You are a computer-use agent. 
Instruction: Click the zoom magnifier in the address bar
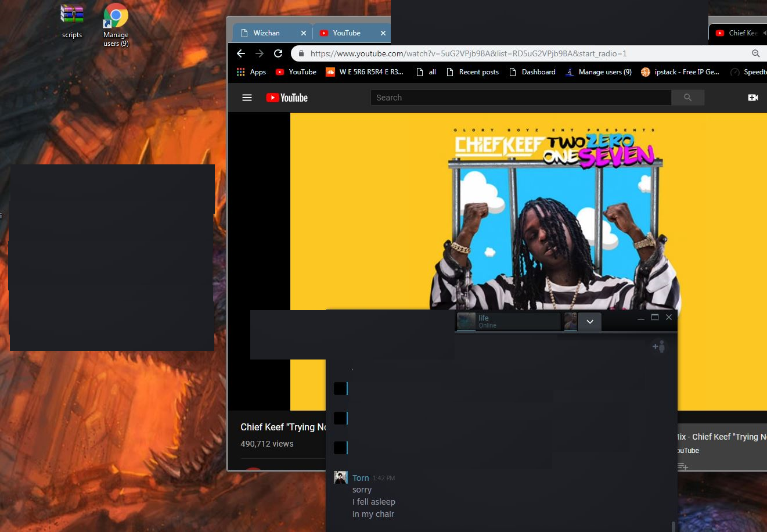click(x=755, y=53)
